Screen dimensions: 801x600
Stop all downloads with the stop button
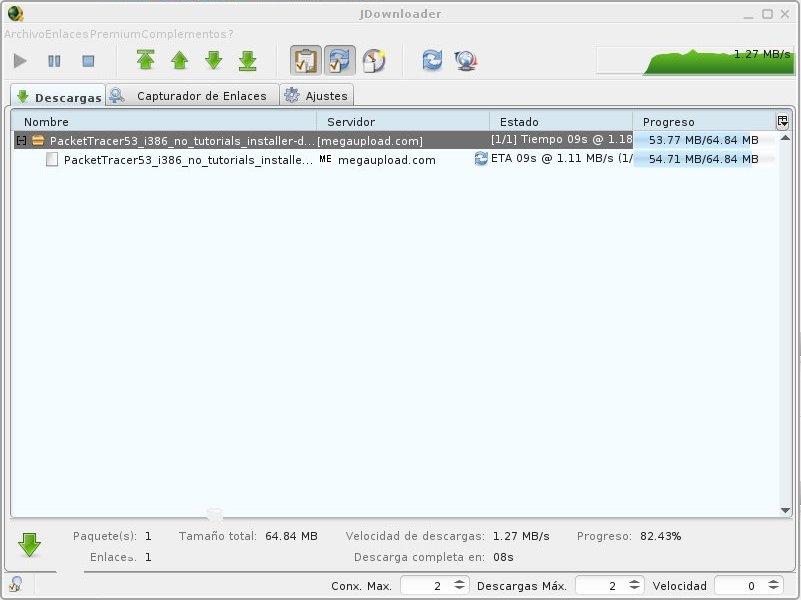[88, 61]
